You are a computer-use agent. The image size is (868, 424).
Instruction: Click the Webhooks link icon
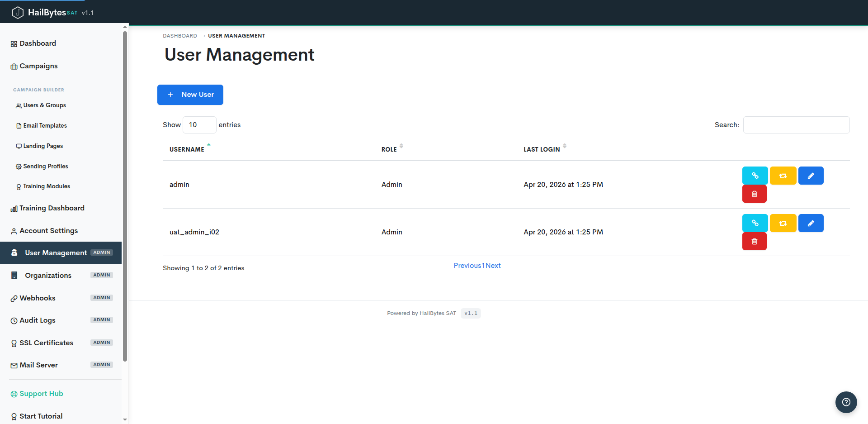14,299
